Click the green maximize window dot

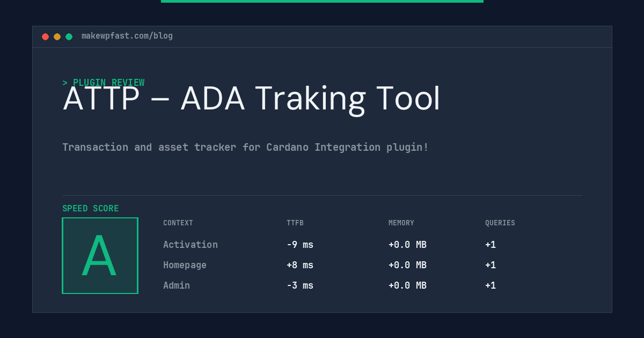pyautogui.click(x=69, y=36)
